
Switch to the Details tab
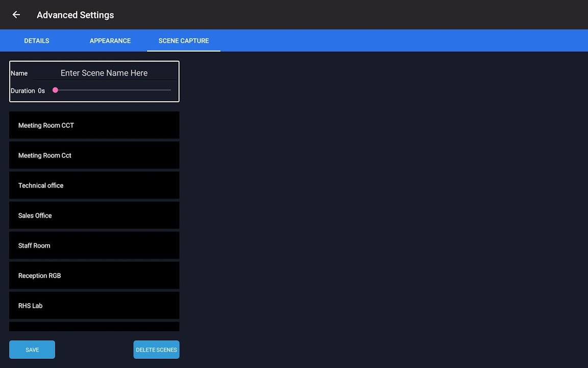point(37,41)
